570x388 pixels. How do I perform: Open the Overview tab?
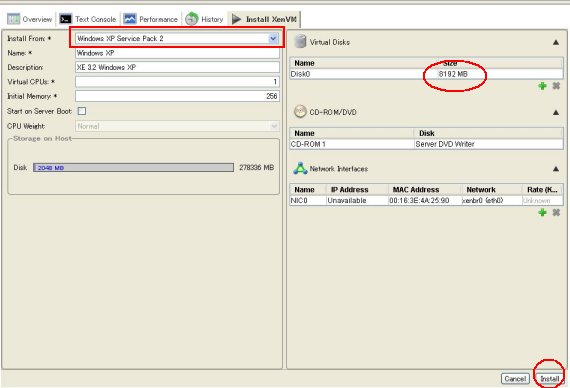pyautogui.click(x=30, y=19)
